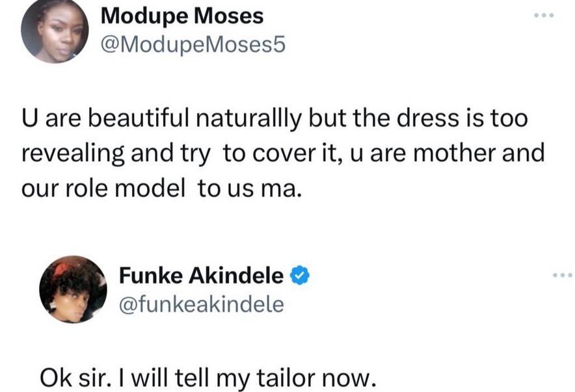Click the verified badge beside Funke Akindele
Screen dimensions: 575x392
pos(299,276)
